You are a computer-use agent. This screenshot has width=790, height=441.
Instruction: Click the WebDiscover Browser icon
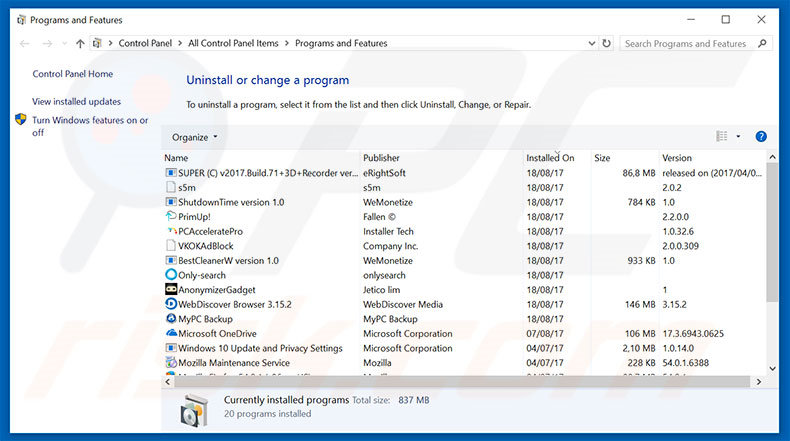[171, 304]
